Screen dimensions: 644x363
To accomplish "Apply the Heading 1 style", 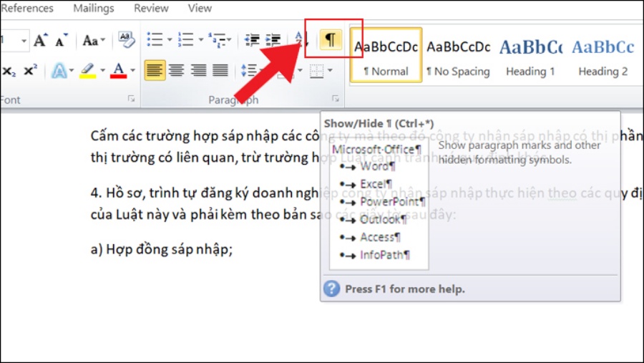I will click(x=530, y=57).
